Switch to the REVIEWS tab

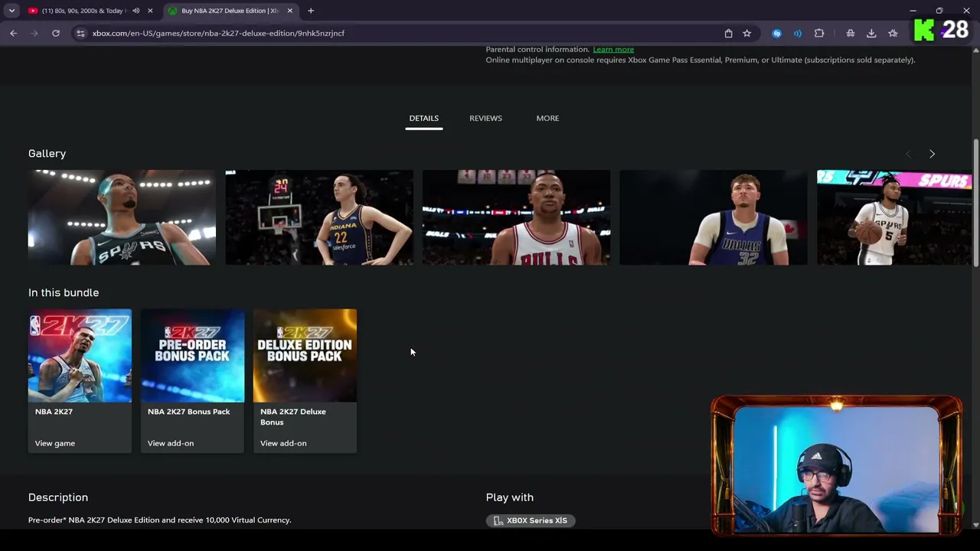click(485, 118)
